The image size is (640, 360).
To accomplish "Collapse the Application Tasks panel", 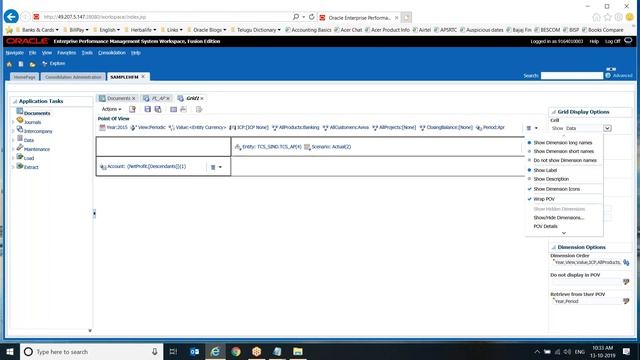I will tap(15, 101).
